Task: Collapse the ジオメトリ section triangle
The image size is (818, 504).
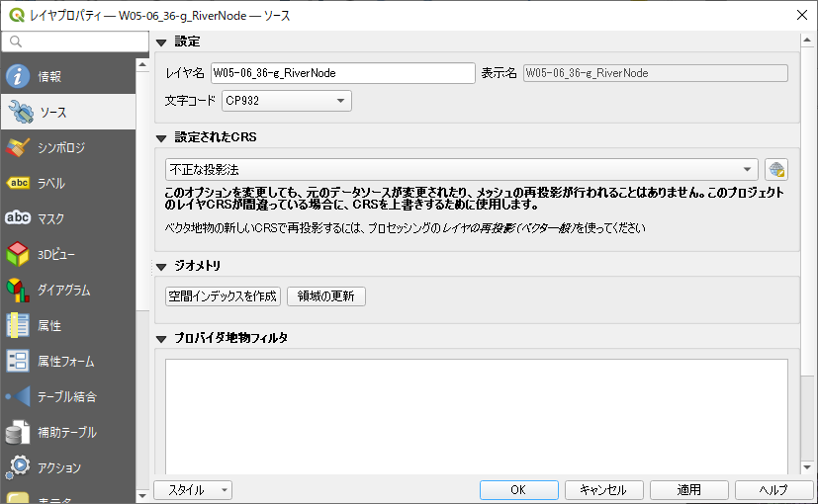Action: pyautogui.click(x=161, y=267)
